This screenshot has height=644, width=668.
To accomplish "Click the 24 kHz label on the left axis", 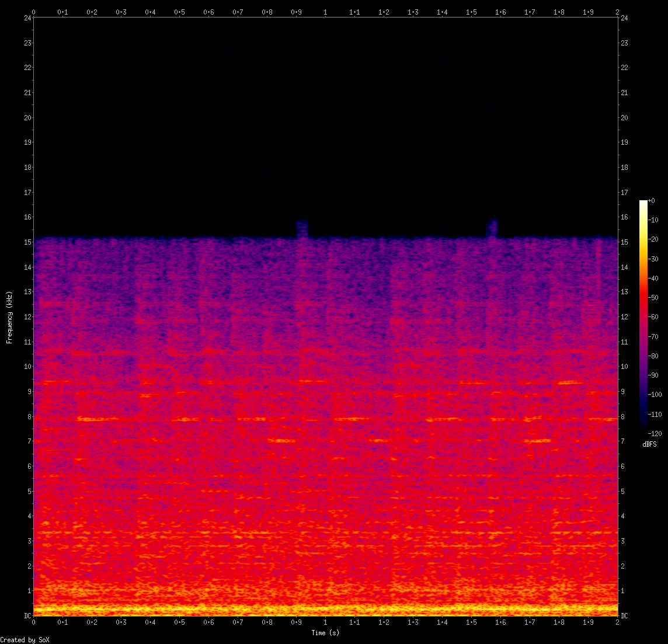I will (27, 18).
